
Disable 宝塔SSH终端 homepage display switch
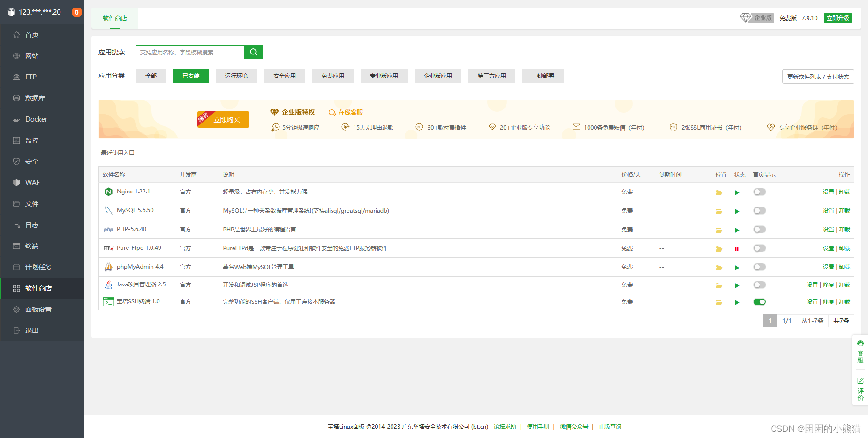click(x=759, y=302)
